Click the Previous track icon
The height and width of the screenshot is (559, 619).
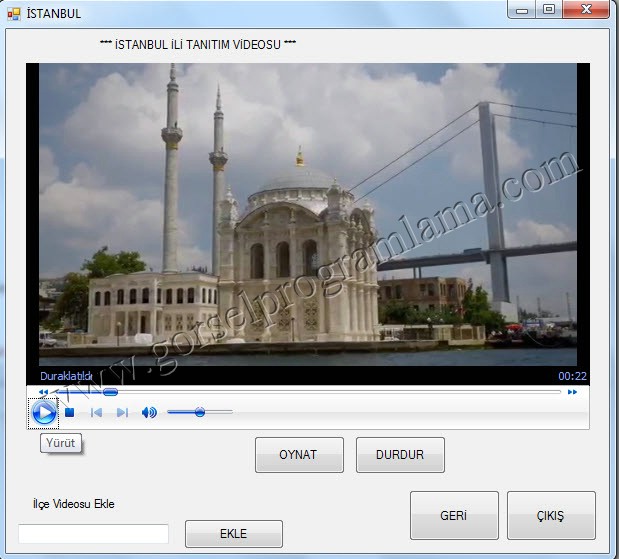point(97,412)
